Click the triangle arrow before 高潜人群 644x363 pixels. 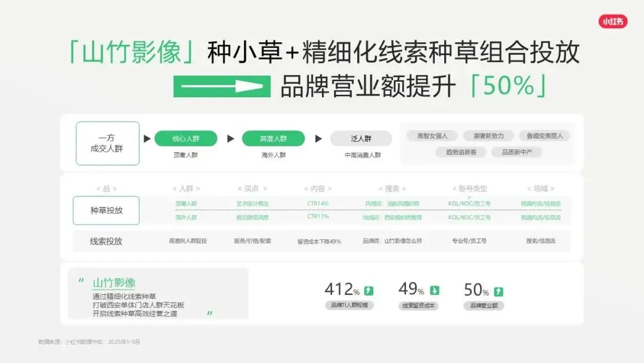click(231, 139)
